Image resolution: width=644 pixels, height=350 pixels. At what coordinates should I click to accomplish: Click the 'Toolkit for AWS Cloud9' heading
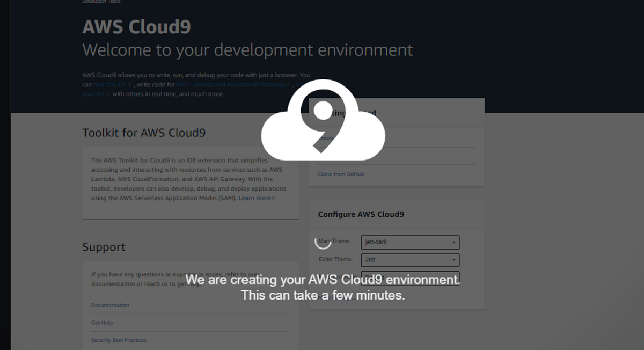tap(144, 133)
